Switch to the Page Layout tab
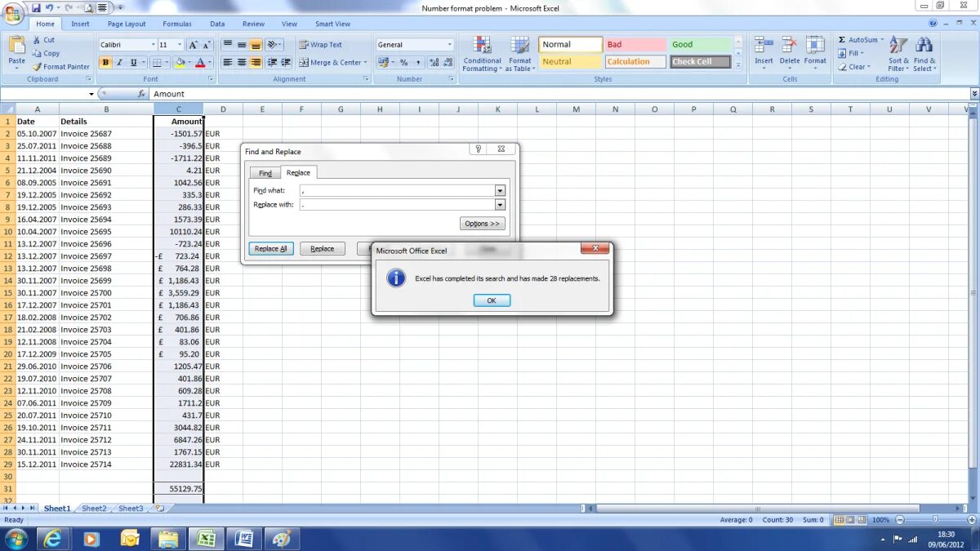The image size is (980, 551). [x=127, y=24]
